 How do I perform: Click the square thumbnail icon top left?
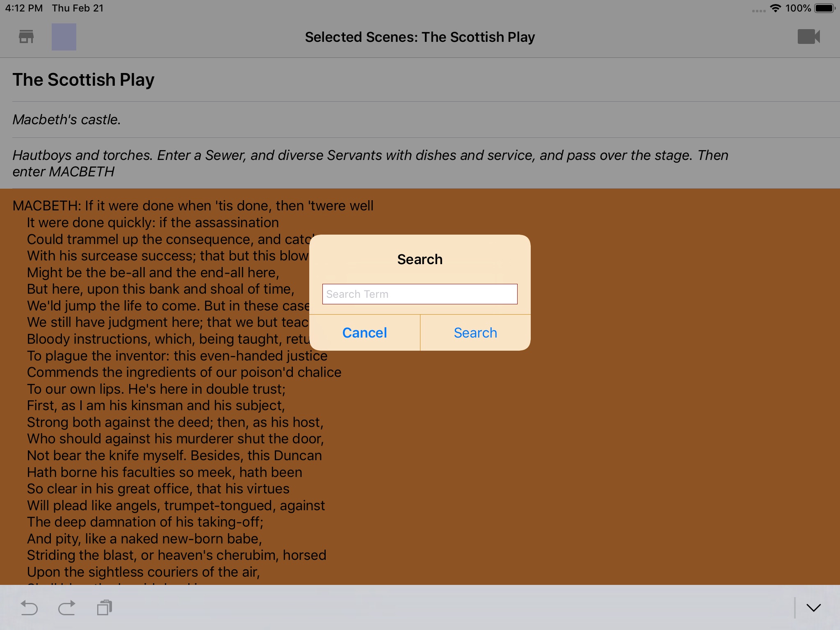[x=64, y=37]
